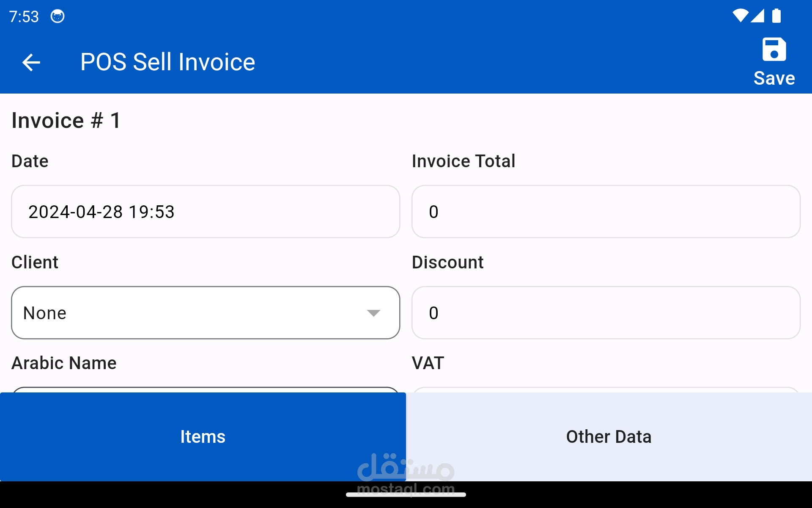Click the Save floppy disk icon
Screen dimensions: 812x508
click(x=774, y=50)
